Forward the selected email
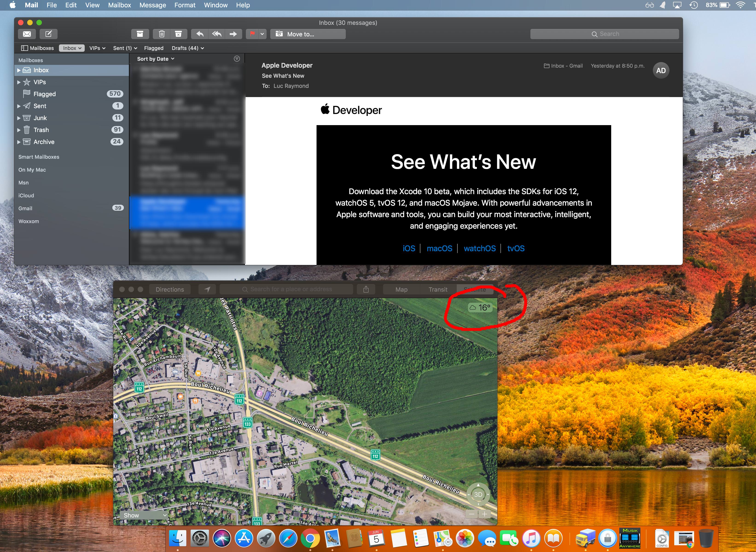Viewport: 756px width, 552px height. pyautogui.click(x=233, y=34)
